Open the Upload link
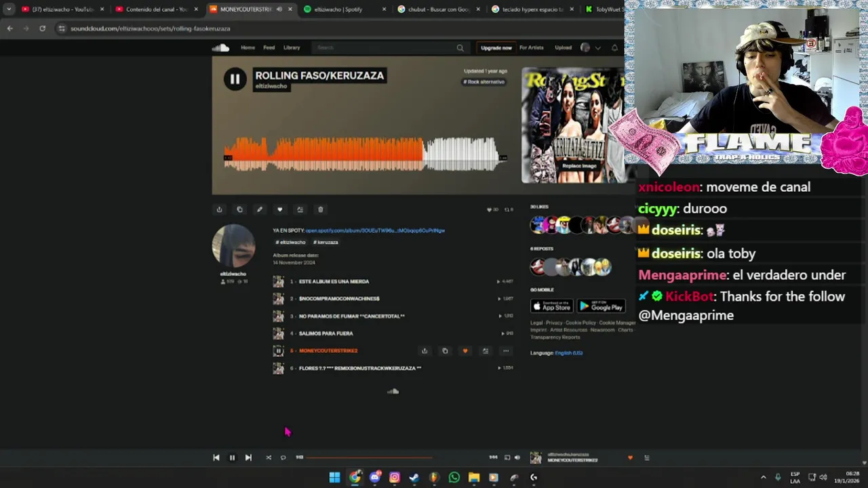 pyautogui.click(x=564, y=47)
